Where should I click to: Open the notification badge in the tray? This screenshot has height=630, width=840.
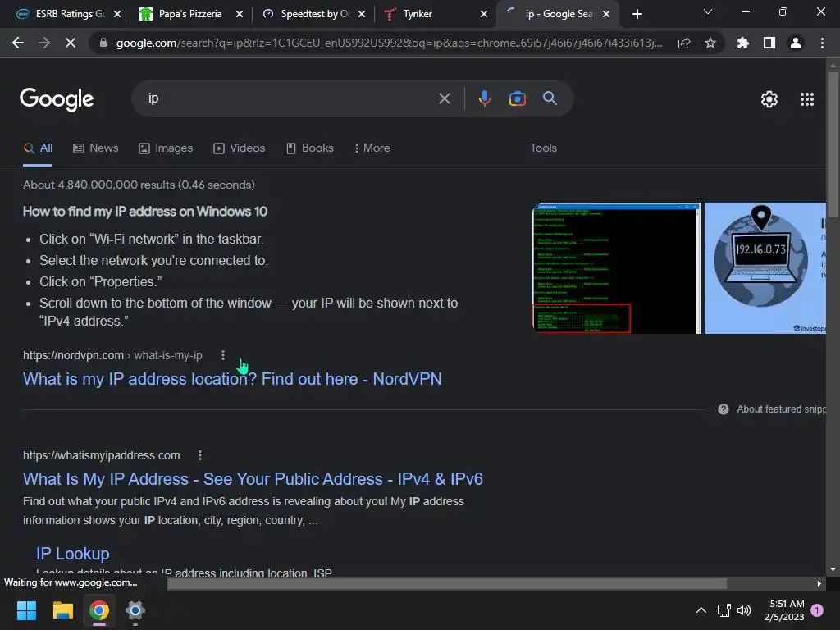tap(817, 609)
